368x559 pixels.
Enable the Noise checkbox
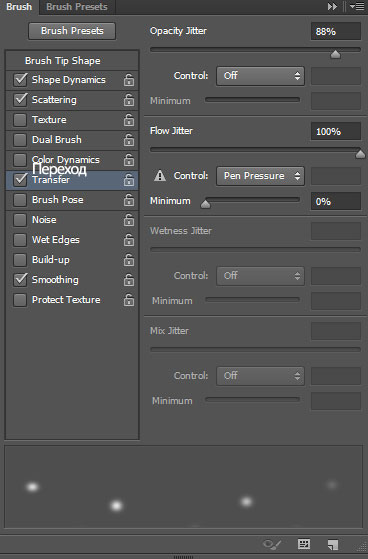click(x=20, y=220)
